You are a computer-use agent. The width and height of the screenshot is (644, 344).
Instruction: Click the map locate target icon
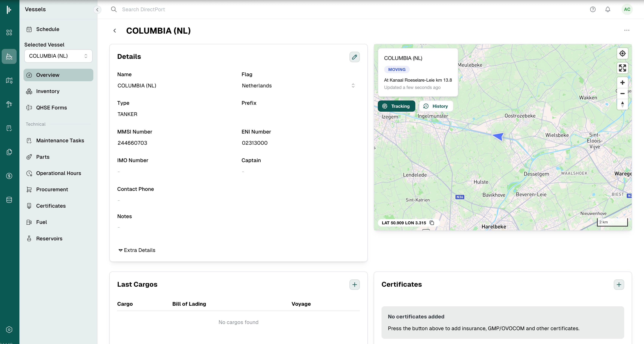tap(622, 54)
